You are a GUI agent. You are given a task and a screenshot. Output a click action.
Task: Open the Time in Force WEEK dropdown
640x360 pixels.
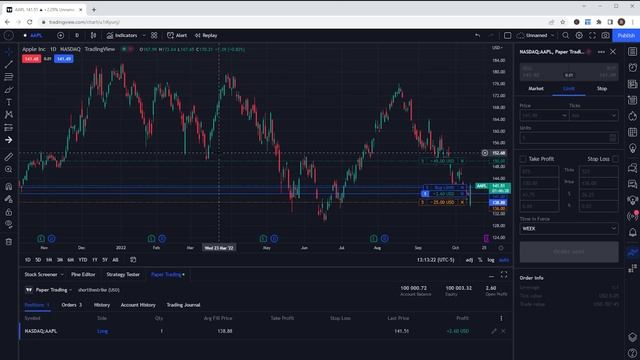(x=569, y=229)
